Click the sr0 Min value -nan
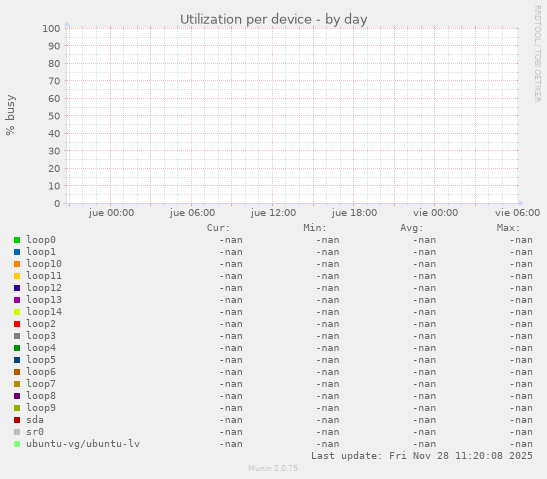Viewport: 547px width, 479px height. [x=328, y=432]
